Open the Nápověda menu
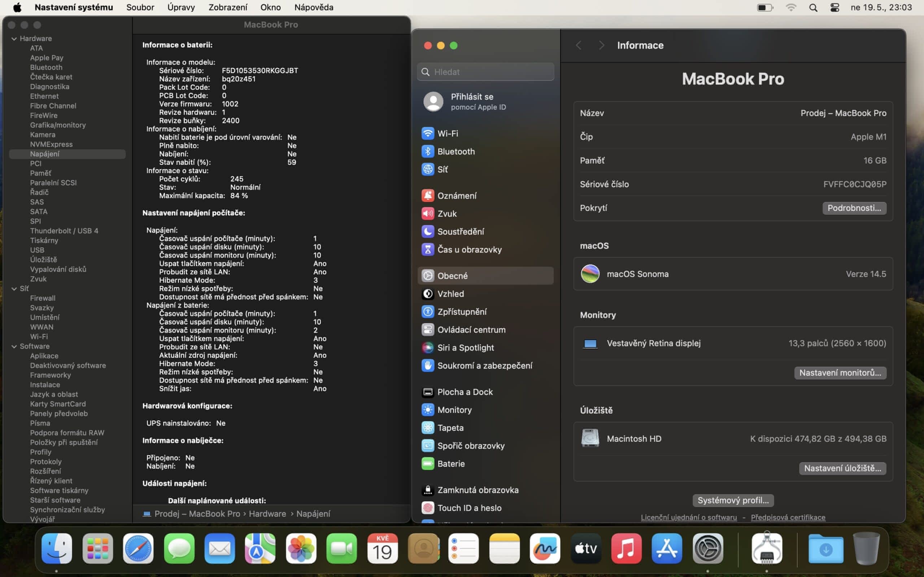This screenshot has width=924, height=577. pos(313,7)
